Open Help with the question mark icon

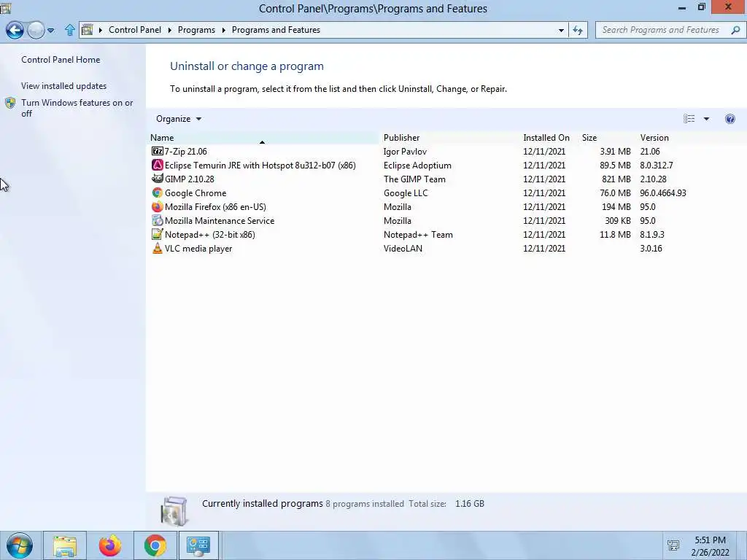click(x=729, y=119)
